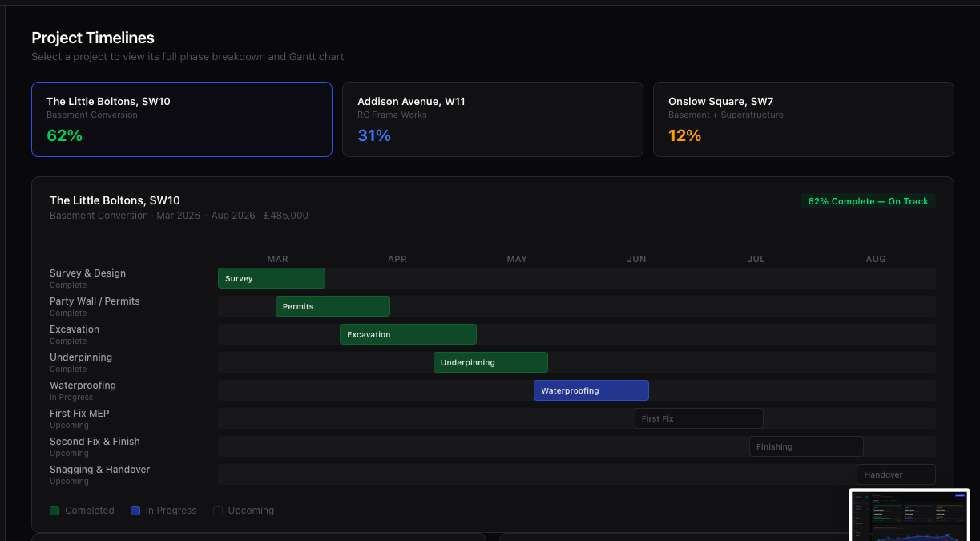
Task: Click the Snagging & Handover phase label
Action: pos(99,470)
